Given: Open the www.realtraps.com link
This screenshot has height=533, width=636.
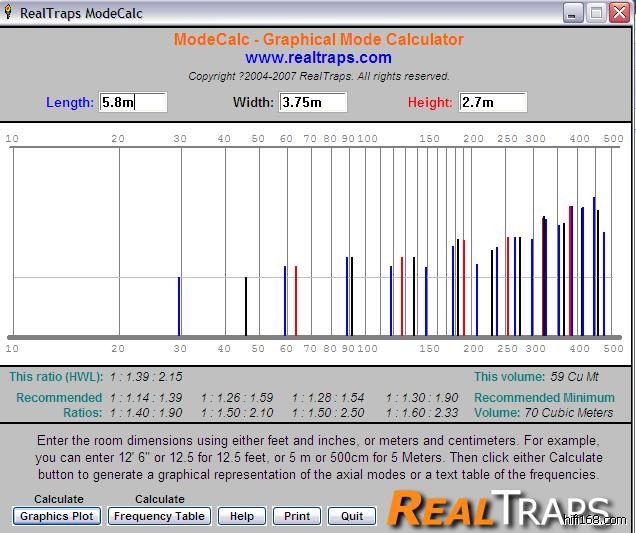Looking at the screenshot, I should tap(318, 58).
